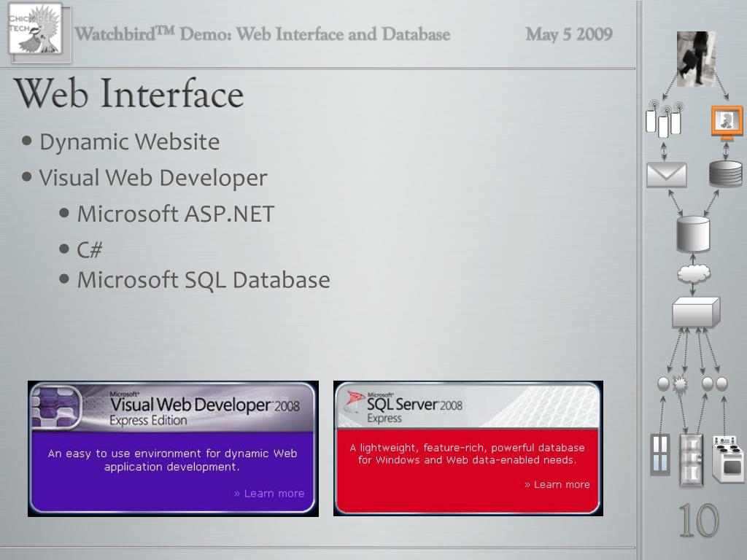Click the Microsoft ASP.NET bullet
This screenshot has width=747, height=560.
(x=176, y=214)
